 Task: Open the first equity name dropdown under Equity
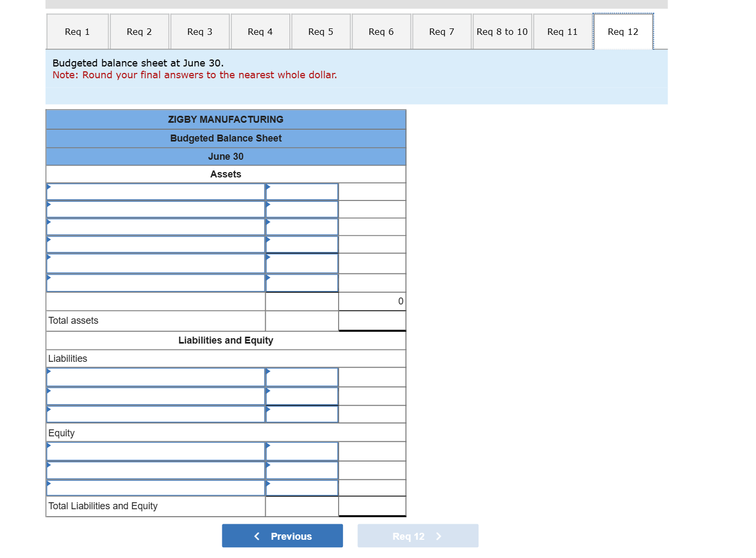point(156,451)
